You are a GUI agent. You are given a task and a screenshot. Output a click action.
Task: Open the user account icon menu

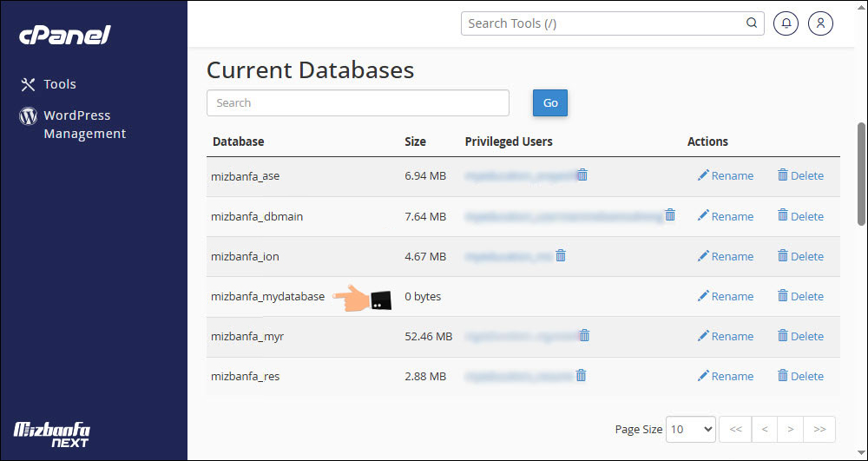click(x=820, y=23)
